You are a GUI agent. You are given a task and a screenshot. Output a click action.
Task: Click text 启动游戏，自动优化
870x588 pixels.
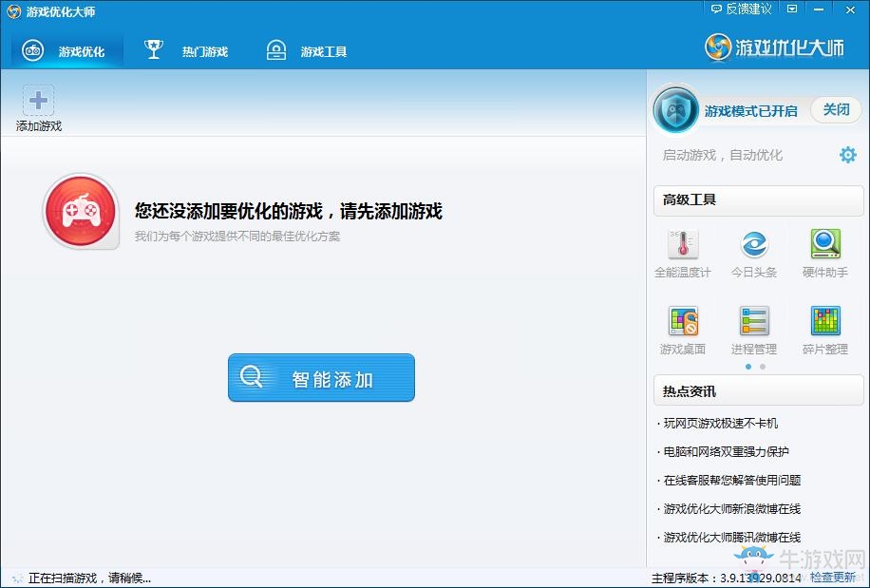[723, 155]
